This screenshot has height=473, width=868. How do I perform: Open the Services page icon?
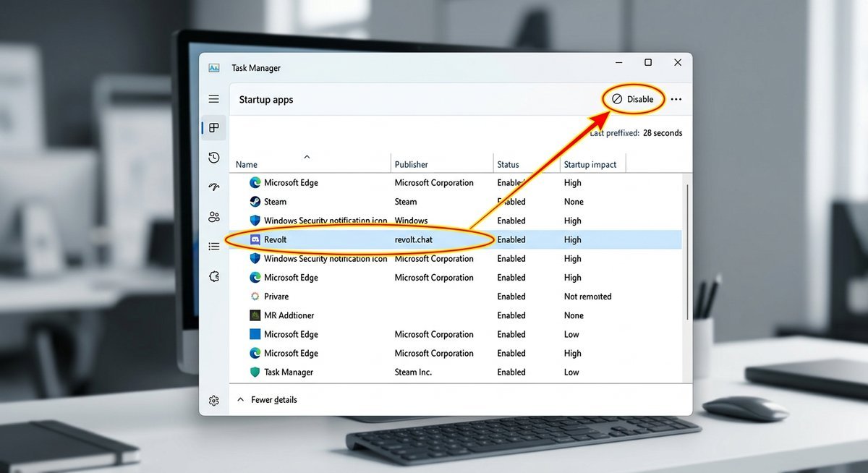[213, 276]
